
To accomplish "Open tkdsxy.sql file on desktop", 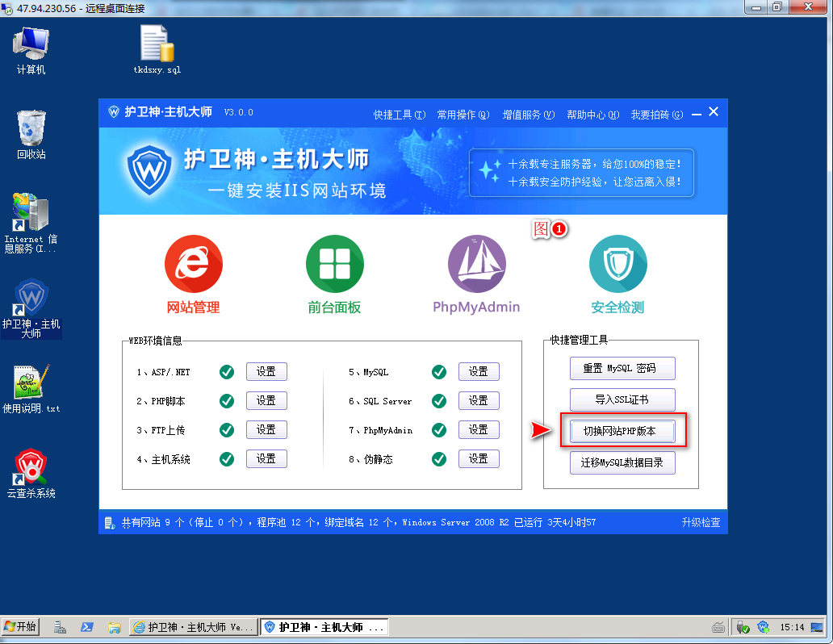I will pos(157,45).
